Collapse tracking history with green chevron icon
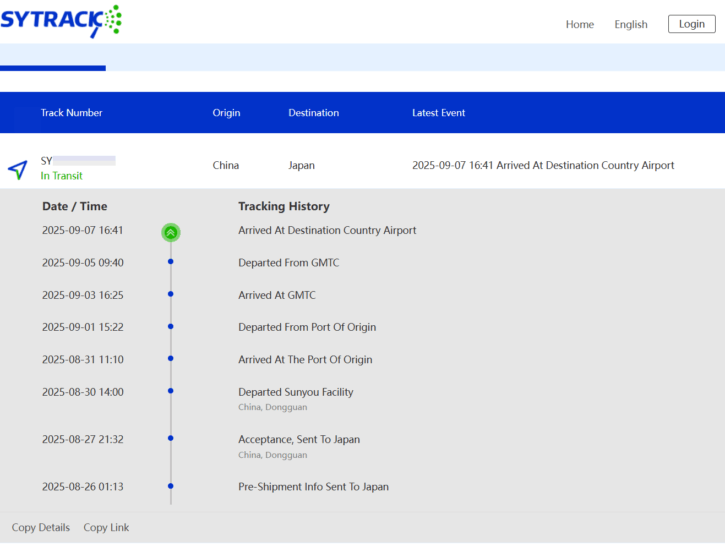 (x=171, y=232)
